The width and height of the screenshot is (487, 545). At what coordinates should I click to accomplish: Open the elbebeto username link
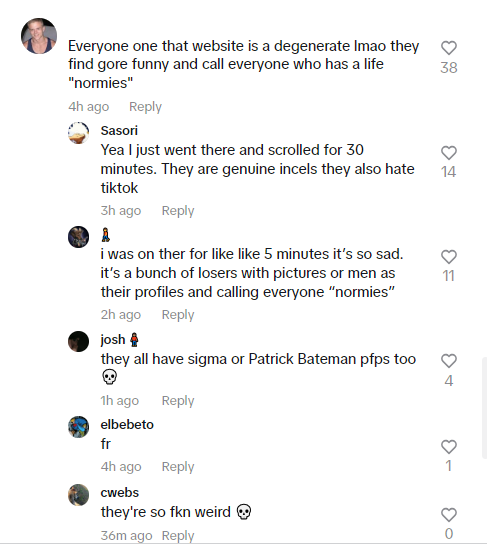tap(127, 425)
